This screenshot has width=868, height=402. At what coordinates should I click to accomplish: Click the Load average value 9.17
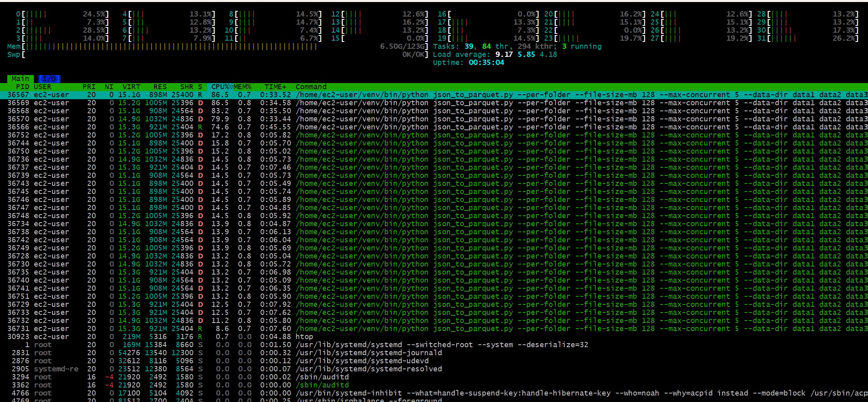click(x=504, y=54)
